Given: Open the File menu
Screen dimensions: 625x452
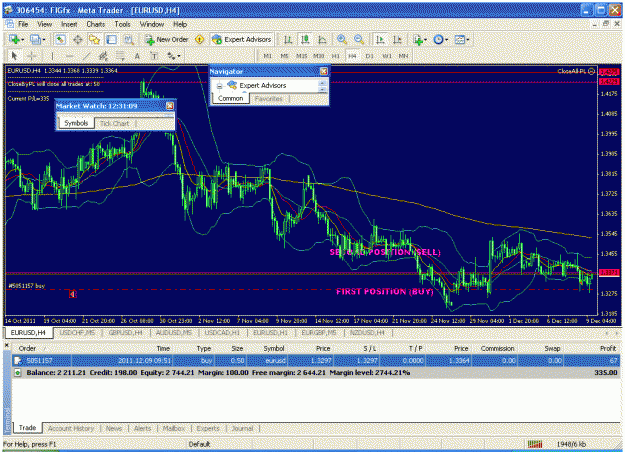Looking at the screenshot, I should click(x=23, y=24).
